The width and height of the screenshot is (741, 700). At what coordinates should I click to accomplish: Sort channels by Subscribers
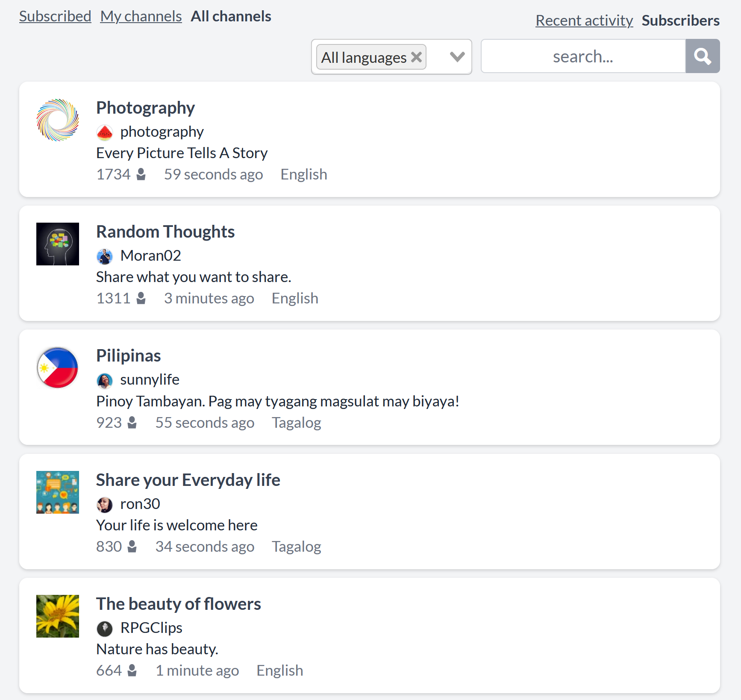681,21
